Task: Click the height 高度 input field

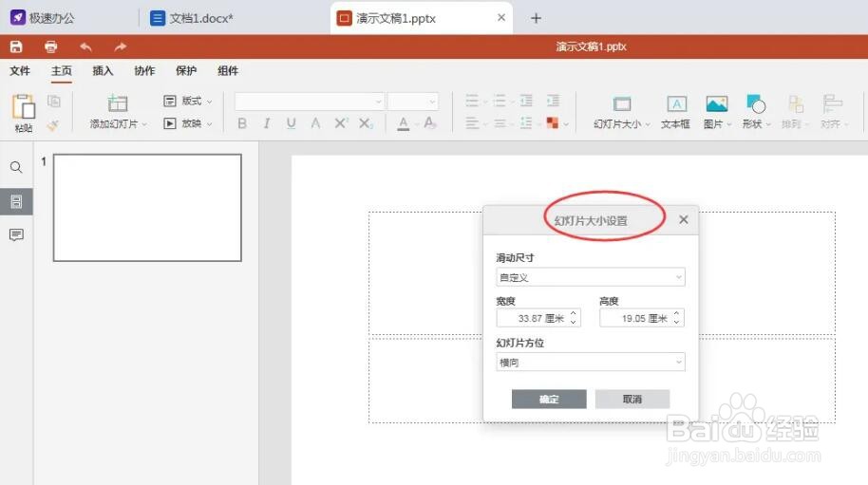Action: coord(642,318)
